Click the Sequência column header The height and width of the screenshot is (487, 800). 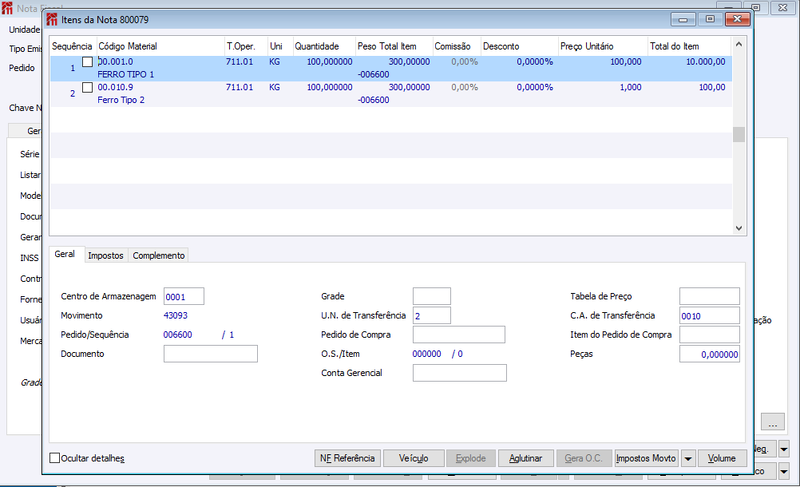point(72,46)
